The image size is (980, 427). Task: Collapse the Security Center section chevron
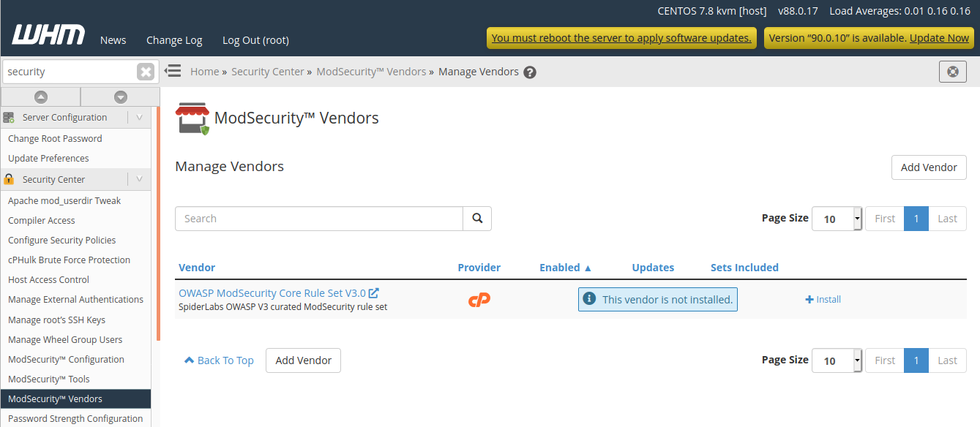[139, 179]
